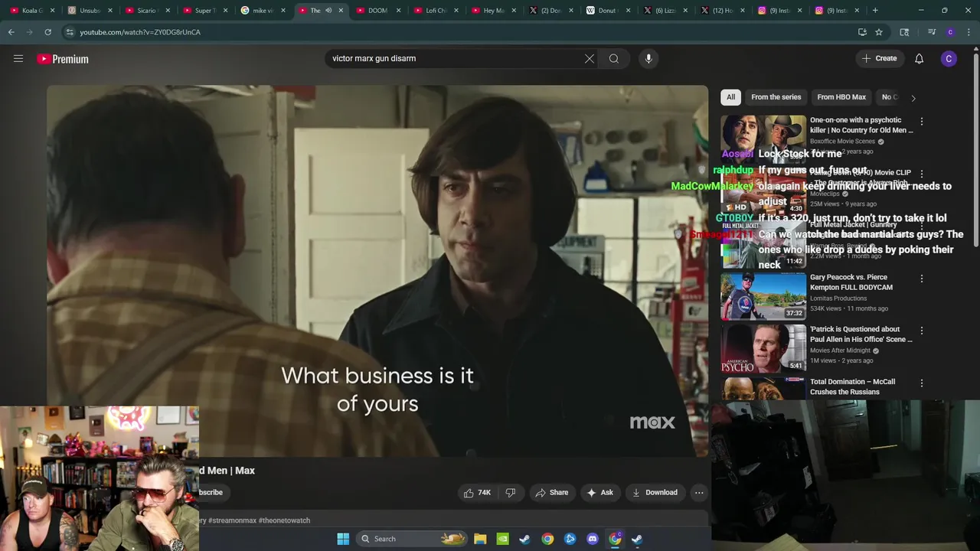Open options for 'Patrick is Questioned' video
This screenshot has width=980, height=551.
[x=922, y=331]
